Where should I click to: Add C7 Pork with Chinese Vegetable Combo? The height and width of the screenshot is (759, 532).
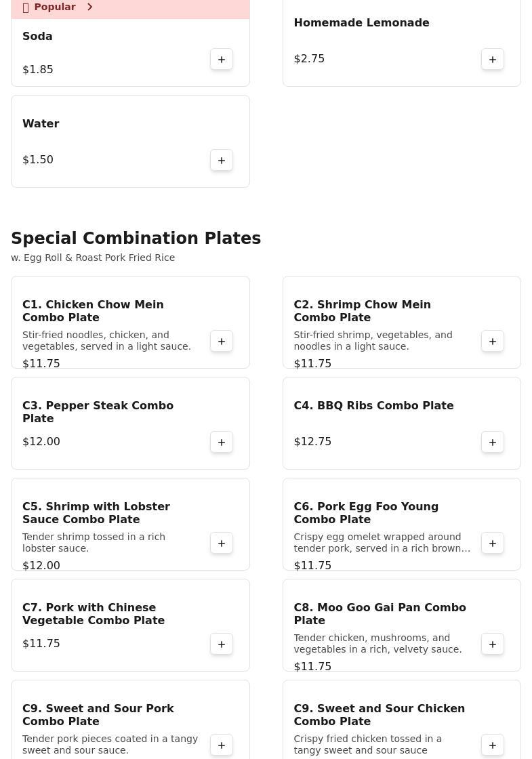[222, 644]
